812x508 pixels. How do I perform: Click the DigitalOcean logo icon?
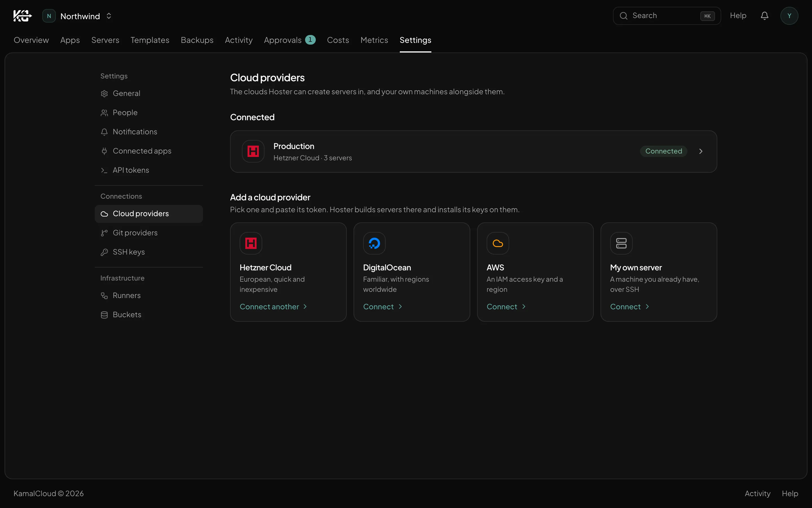tap(374, 243)
